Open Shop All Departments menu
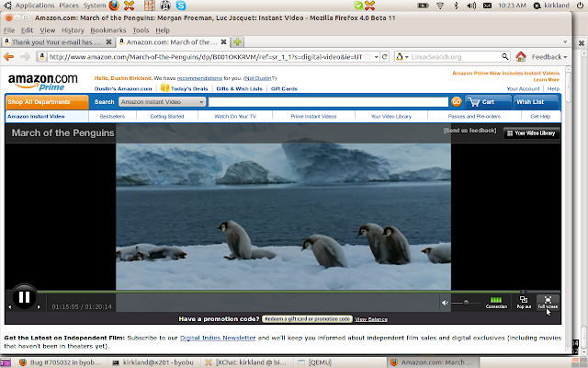 point(47,102)
